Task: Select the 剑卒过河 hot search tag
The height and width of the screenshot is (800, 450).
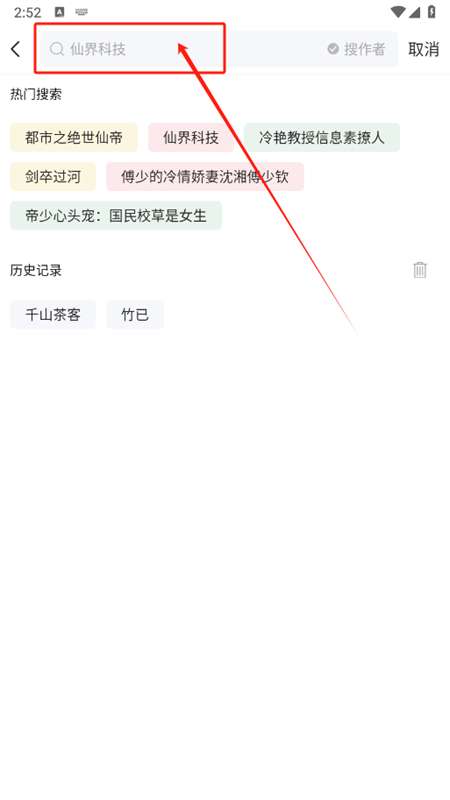Action: (x=53, y=177)
